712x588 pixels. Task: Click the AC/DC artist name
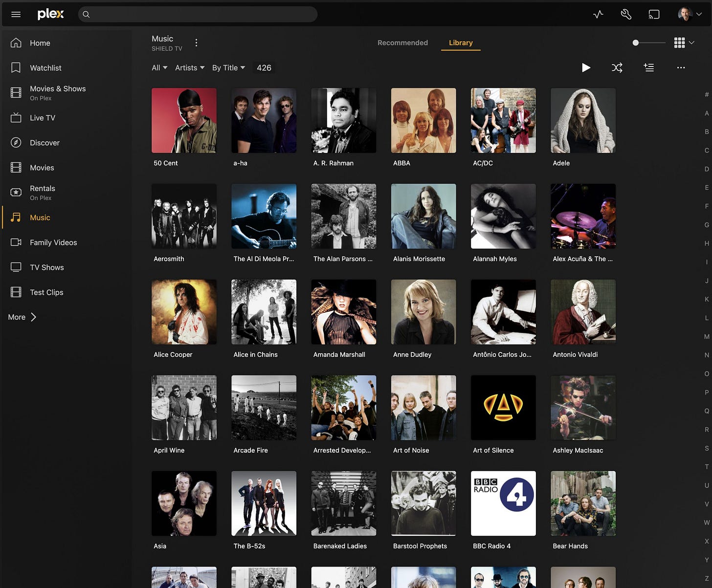pyautogui.click(x=483, y=163)
